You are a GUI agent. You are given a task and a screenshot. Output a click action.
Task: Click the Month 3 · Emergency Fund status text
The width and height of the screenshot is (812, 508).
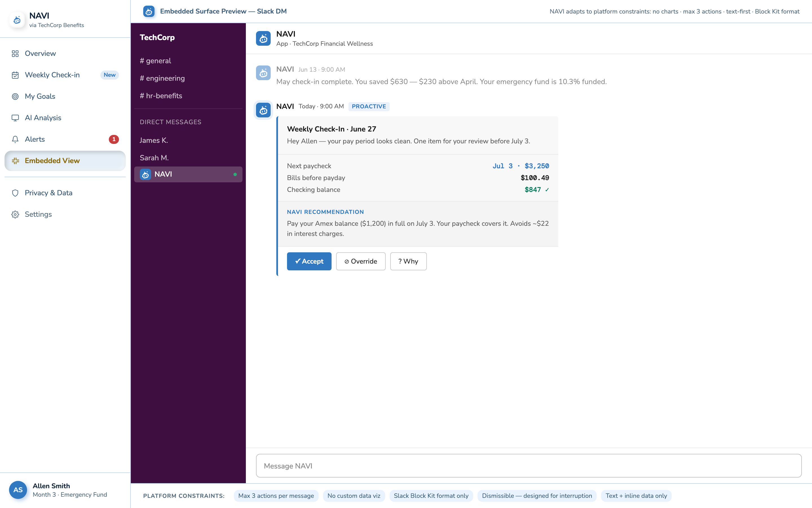(x=70, y=494)
